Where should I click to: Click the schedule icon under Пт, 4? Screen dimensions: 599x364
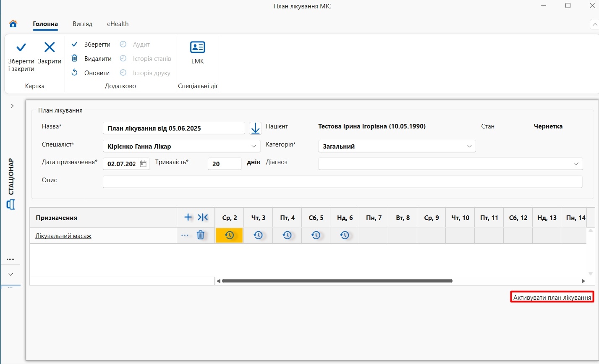pyautogui.click(x=287, y=235)
